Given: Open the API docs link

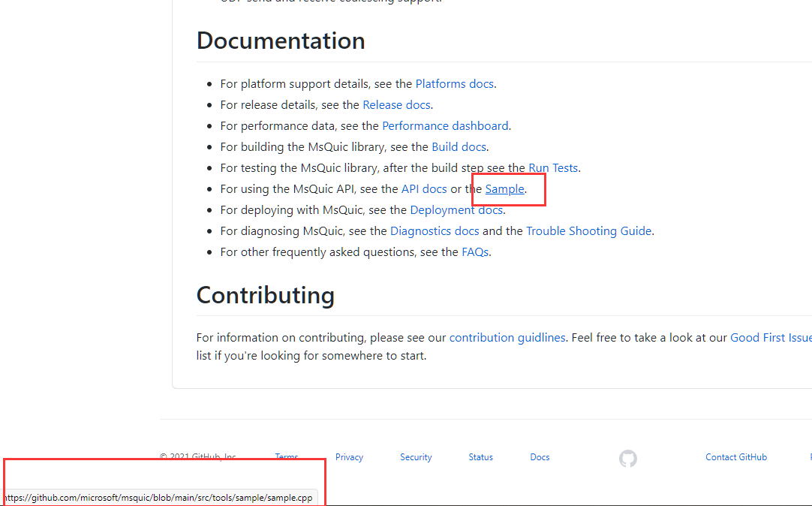Looking at the screenshot, I should pos(423,188).
